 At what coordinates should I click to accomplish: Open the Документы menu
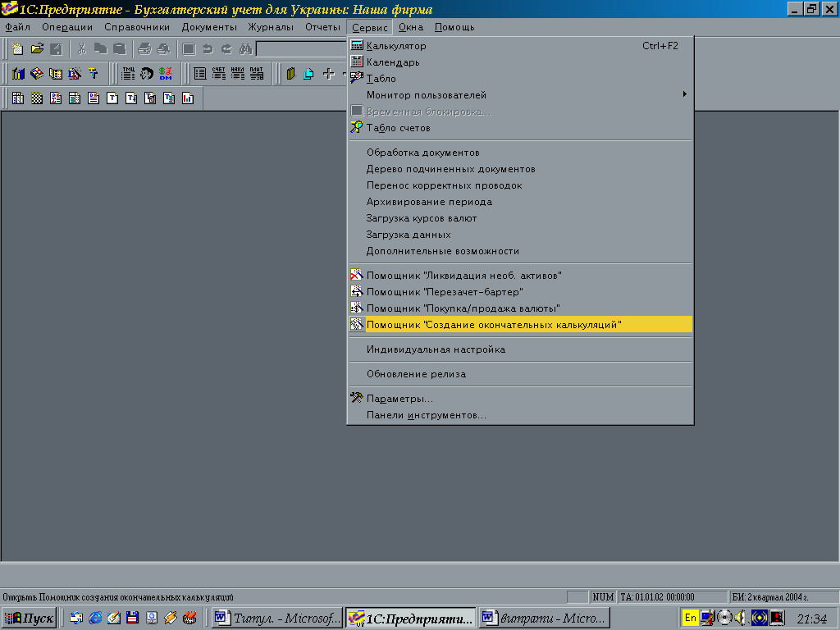click(209, 27)
